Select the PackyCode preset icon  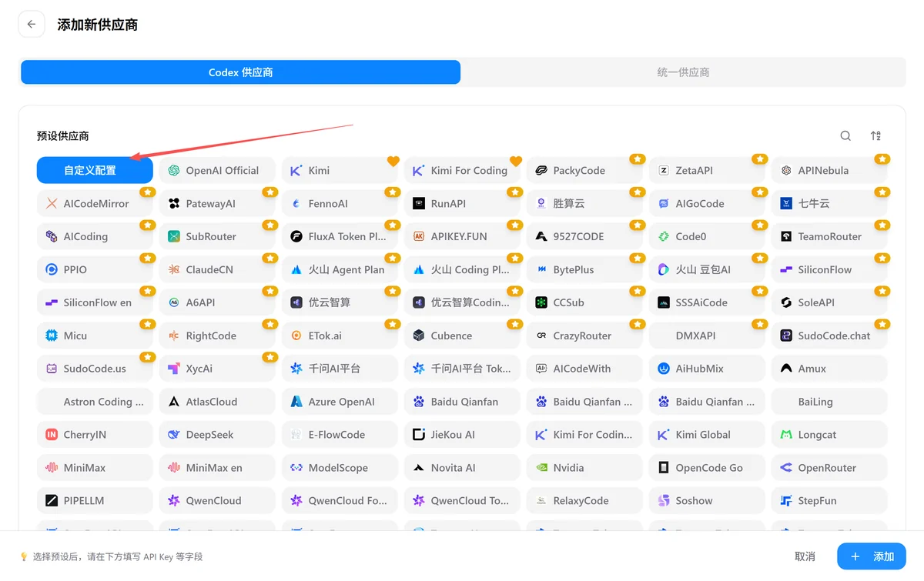[541, 171]
